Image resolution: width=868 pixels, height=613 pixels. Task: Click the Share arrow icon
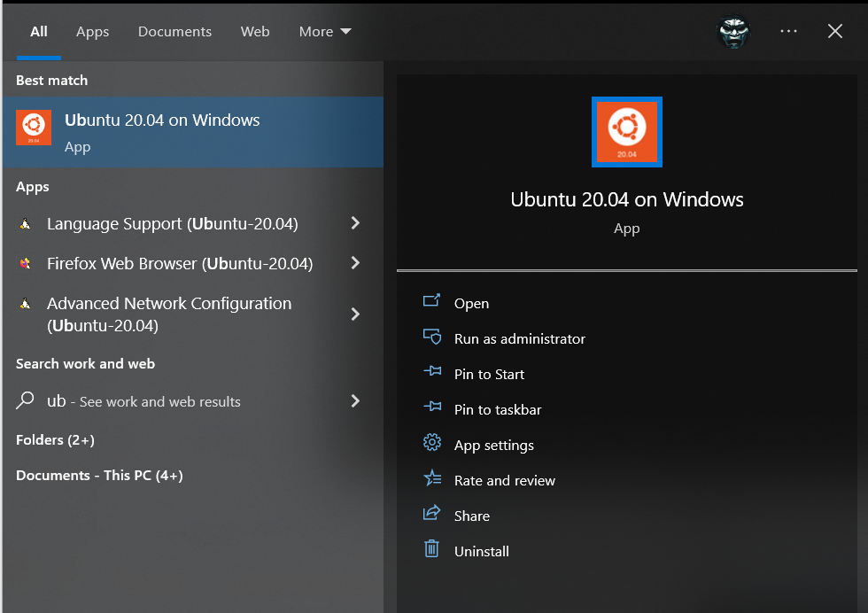click(x=431, y=515)
